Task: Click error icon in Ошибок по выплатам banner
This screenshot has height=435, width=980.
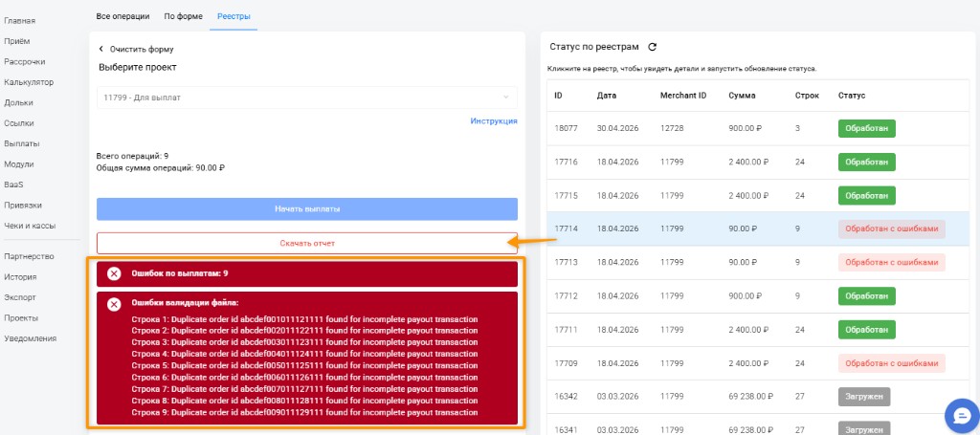Action: 114,273
